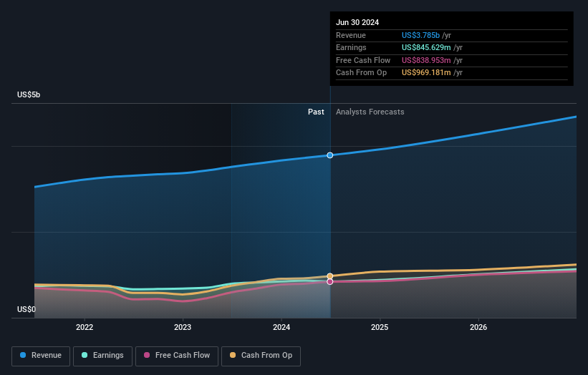Click the teal Earnings legend dot
Viewport: 588px width, 375px height.
(85, 355)
